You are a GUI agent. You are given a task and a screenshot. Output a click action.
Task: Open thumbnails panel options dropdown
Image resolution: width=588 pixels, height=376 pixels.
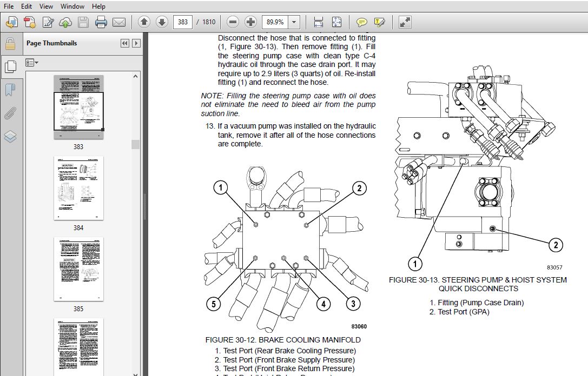tap(31, 63)
